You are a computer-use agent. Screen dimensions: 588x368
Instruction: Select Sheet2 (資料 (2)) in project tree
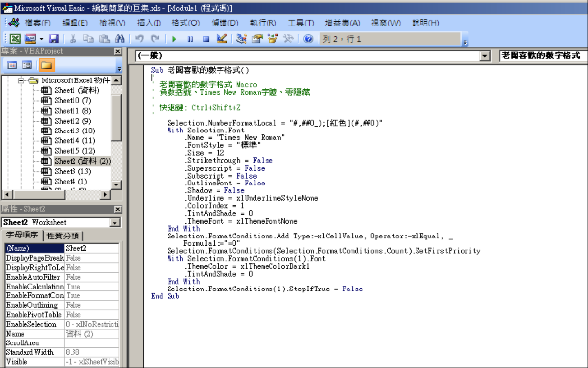(x=82, y=161)
